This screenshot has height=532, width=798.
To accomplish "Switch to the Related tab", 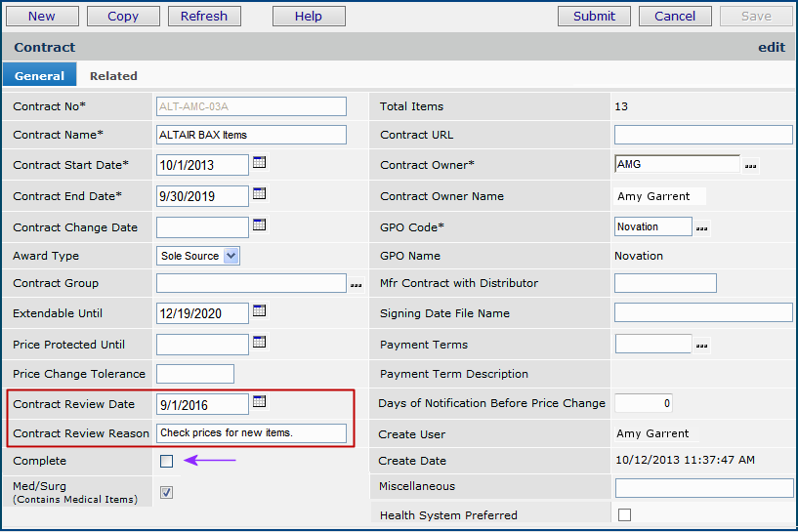I will [x=113, y=76].
